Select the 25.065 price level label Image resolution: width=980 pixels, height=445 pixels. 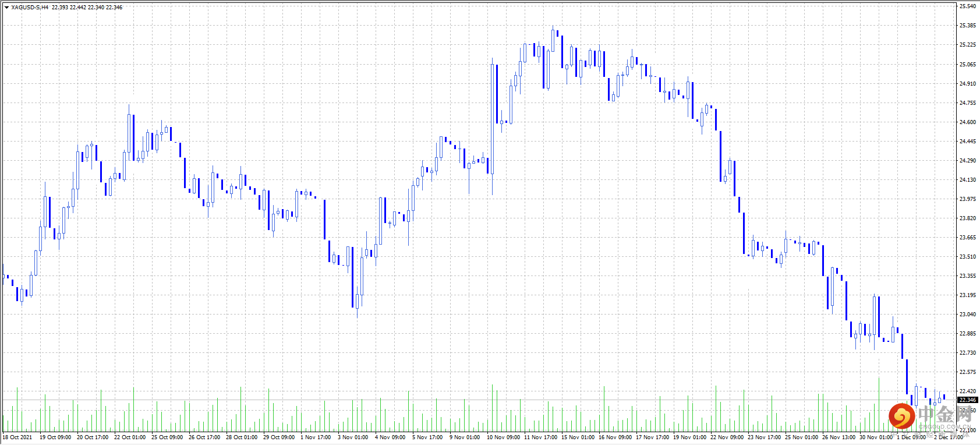click(x=967, y=65)
